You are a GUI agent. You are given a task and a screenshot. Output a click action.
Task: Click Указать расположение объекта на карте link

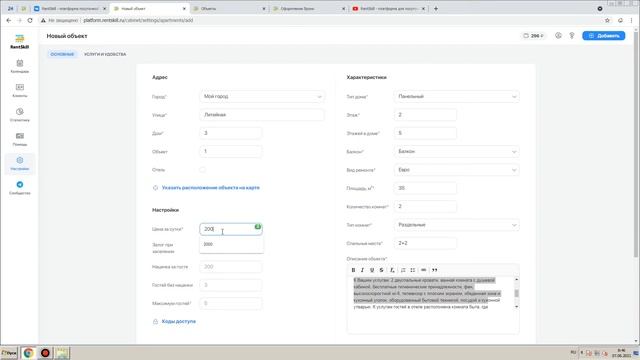(211, 188)
